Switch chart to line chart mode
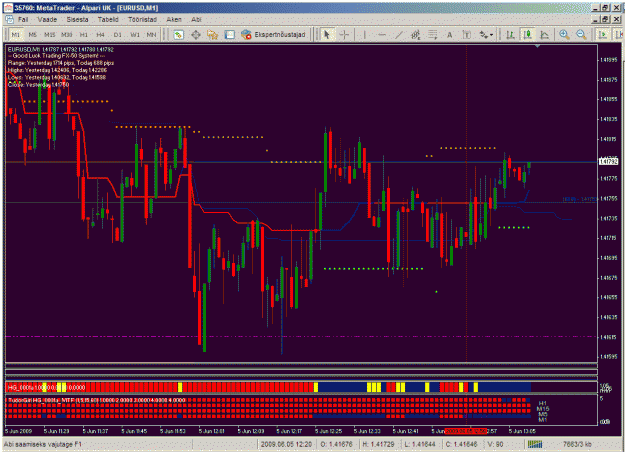625x452 pixels. pyautogui.click(x=544, y=35)
